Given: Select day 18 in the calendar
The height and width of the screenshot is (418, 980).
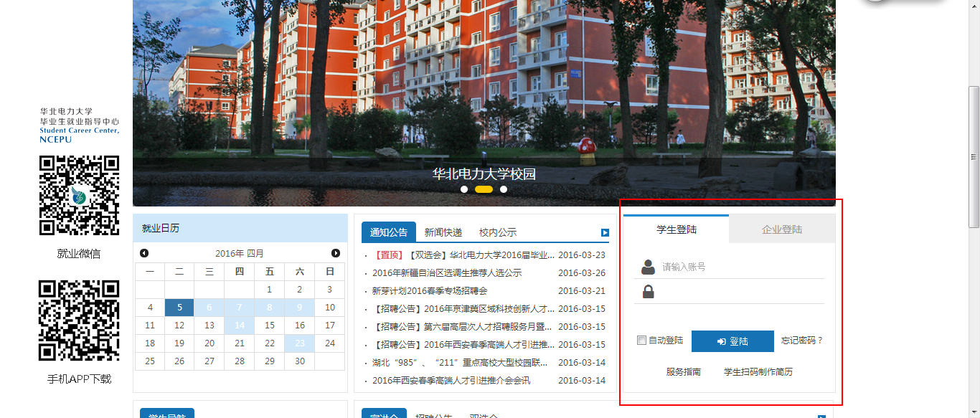Looking at the screenshot, I should 150,343.
